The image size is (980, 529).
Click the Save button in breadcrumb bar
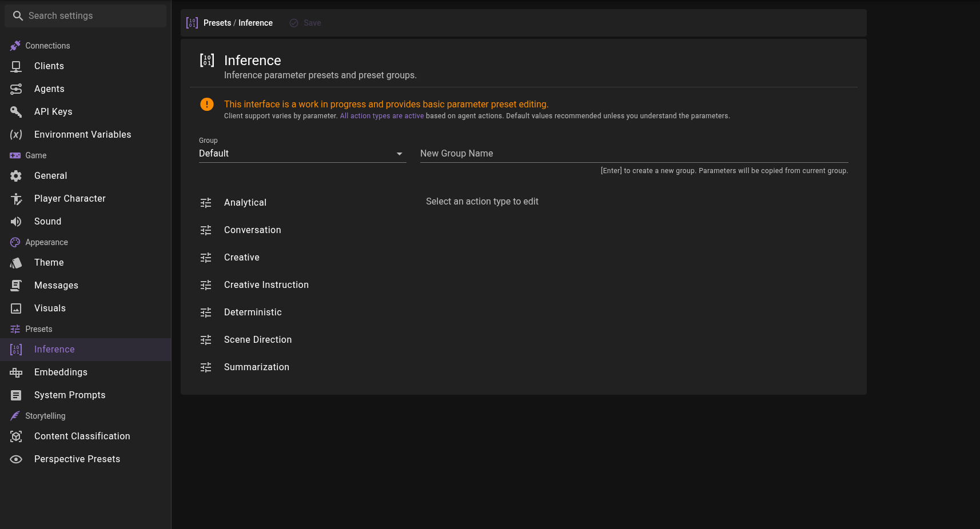pyautogui.click(x=305, y=23)
